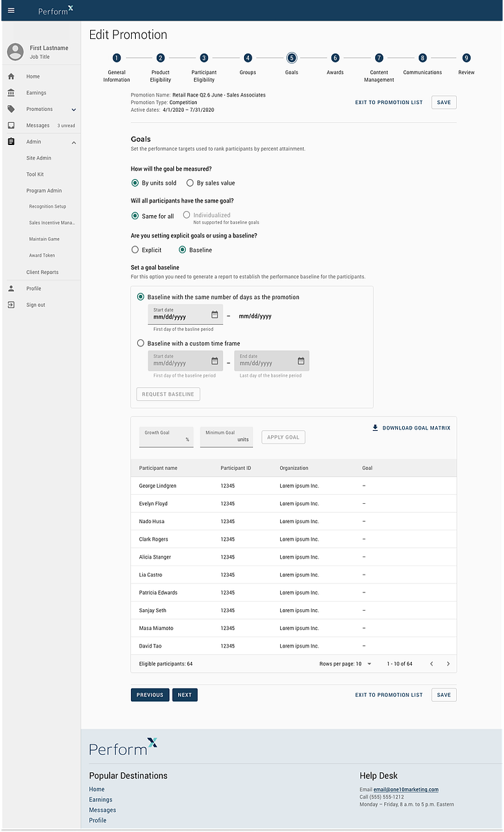Click the NEXT button
This screenshot has height=832, width=504.
pyautogui.click(x=185, y=695)
